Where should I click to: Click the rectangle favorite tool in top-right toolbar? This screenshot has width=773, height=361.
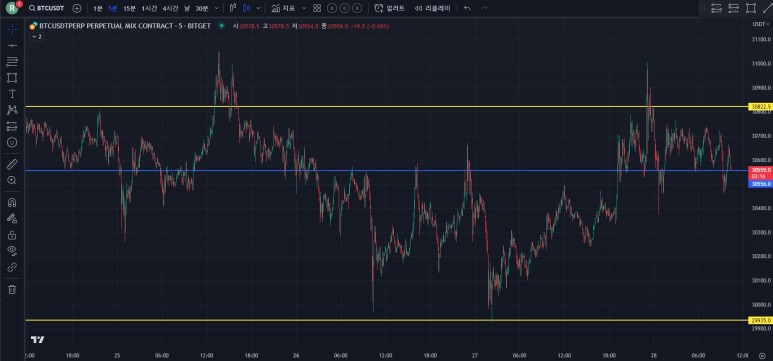tap(751, 8)
